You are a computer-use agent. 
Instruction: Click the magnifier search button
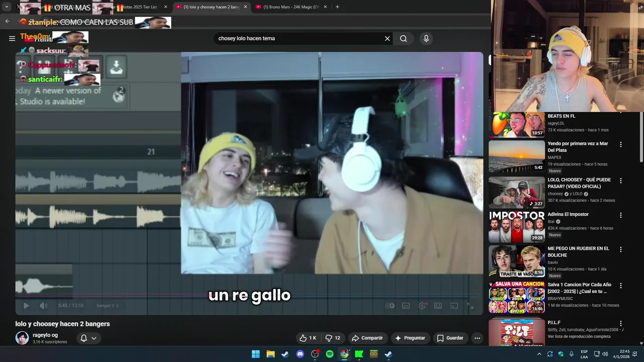point(404,38)
